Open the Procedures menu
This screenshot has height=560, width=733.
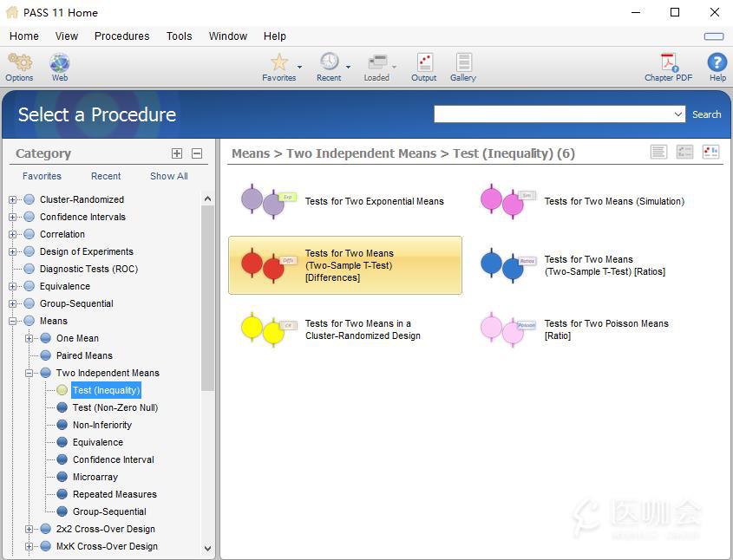click(122, 36)
